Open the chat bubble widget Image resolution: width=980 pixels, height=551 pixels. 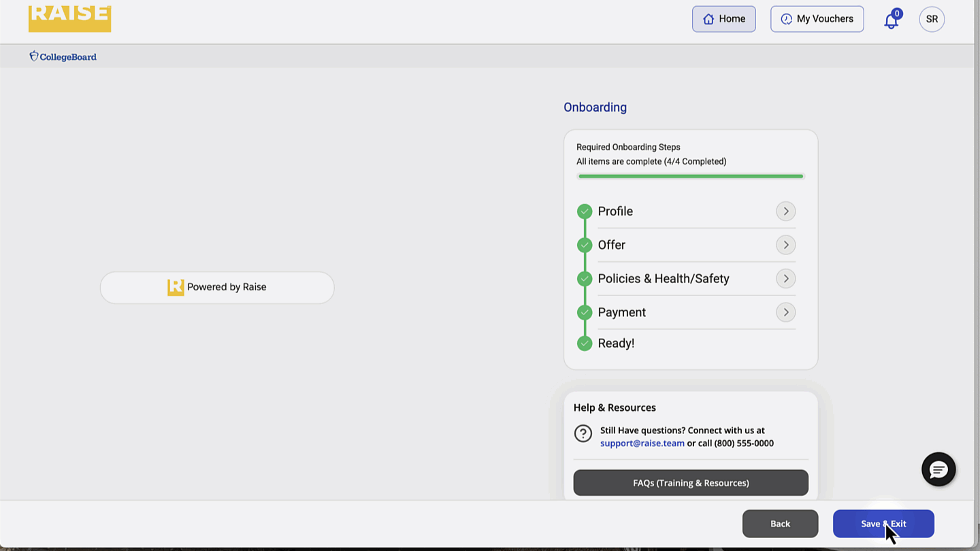tap(938, 469)
